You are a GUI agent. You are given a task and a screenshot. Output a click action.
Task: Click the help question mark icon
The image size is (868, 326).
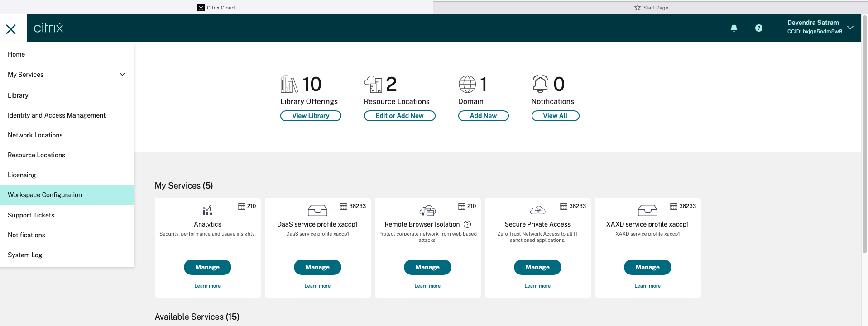(x=759, y=28)
